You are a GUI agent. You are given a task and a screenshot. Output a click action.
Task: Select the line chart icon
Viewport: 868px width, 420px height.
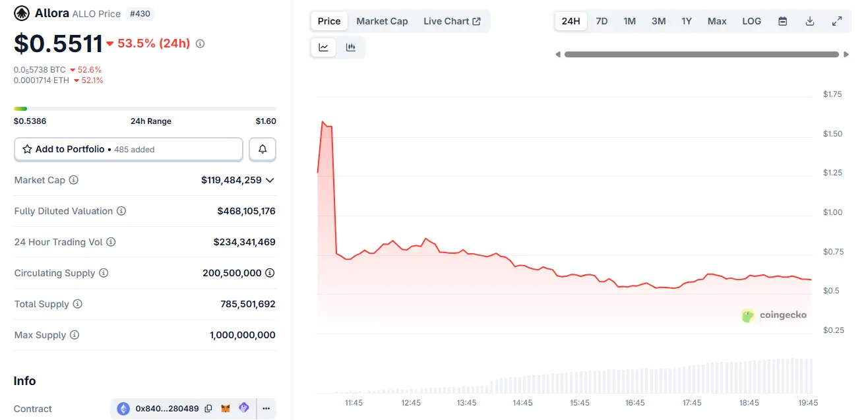(323, 47)
